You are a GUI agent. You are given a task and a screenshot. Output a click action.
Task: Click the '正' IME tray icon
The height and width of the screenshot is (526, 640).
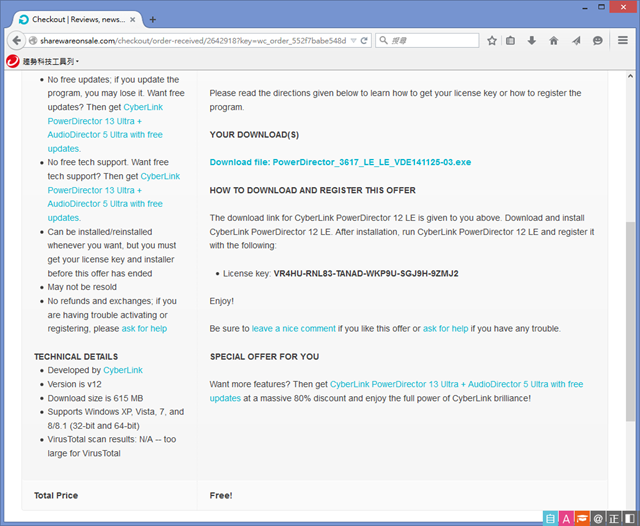pos(614,518)
